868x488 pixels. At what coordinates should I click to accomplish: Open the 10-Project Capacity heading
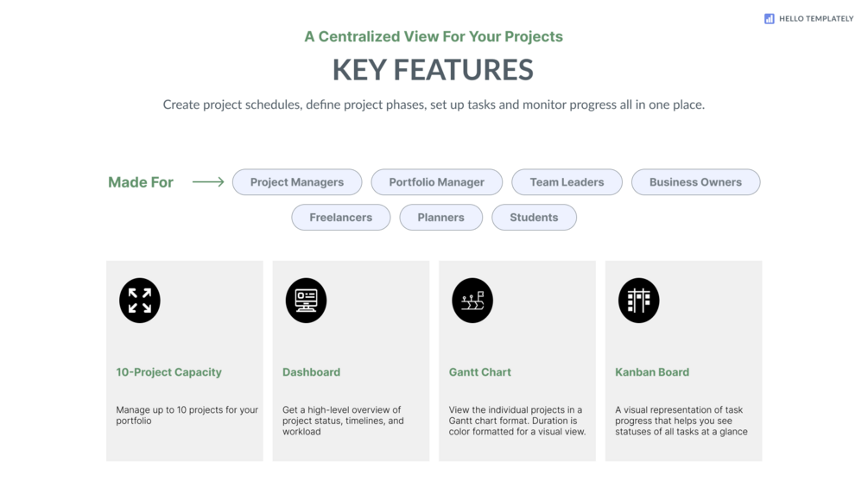(x=168, y=372)
